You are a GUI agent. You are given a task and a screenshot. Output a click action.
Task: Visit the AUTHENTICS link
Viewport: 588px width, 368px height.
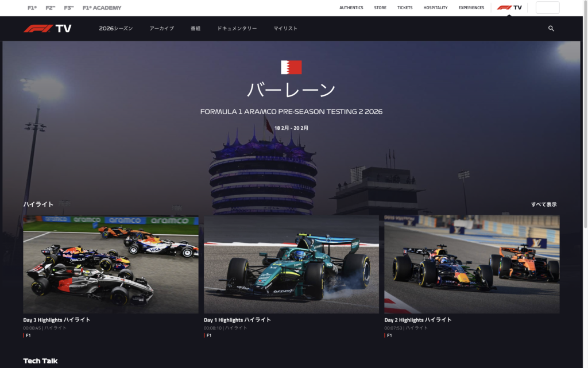point(351,8)
